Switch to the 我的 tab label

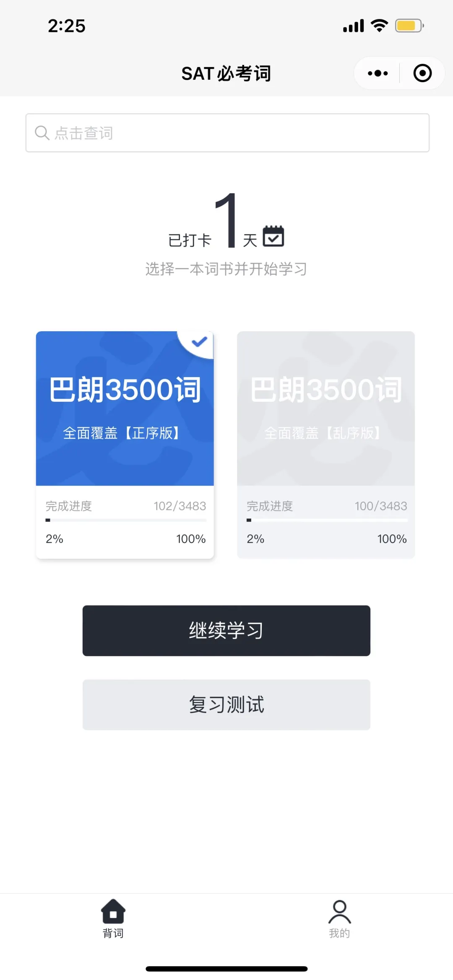click(x=339, y=933)
